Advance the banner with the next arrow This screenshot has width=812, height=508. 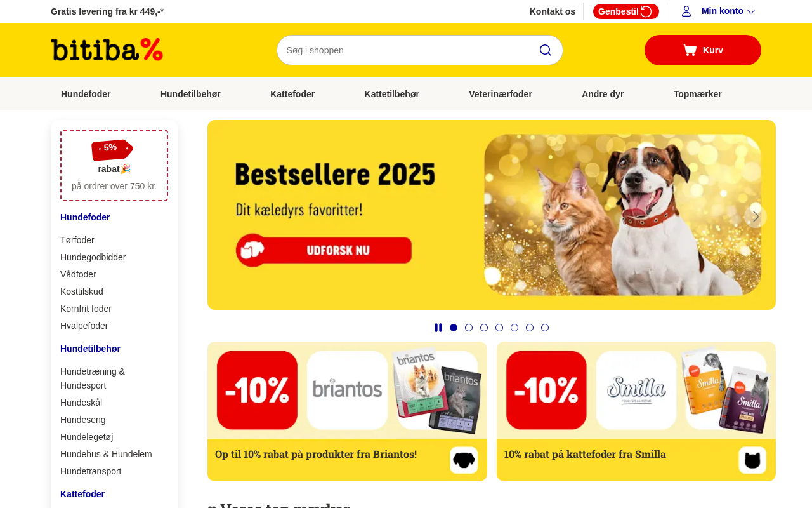(756, 216)
